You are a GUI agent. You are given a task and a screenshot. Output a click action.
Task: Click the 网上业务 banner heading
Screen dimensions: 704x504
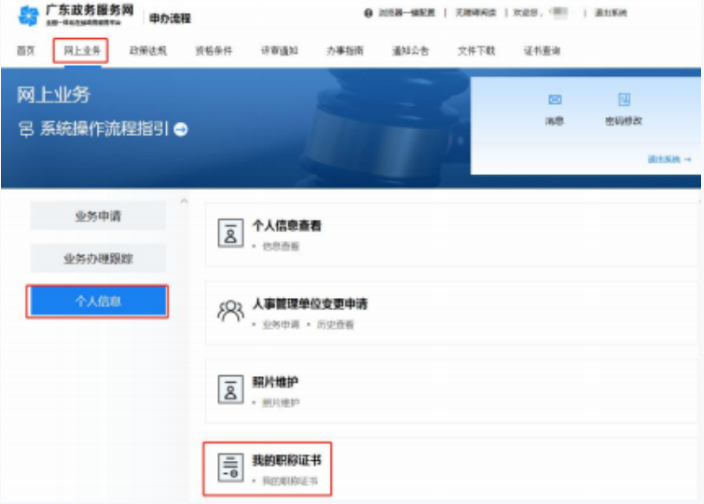53,95
